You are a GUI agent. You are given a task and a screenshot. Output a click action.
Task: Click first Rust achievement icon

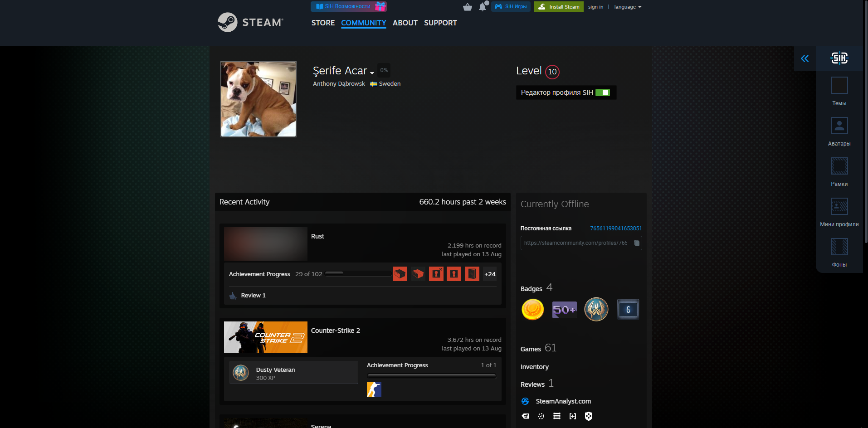(400, 274)
